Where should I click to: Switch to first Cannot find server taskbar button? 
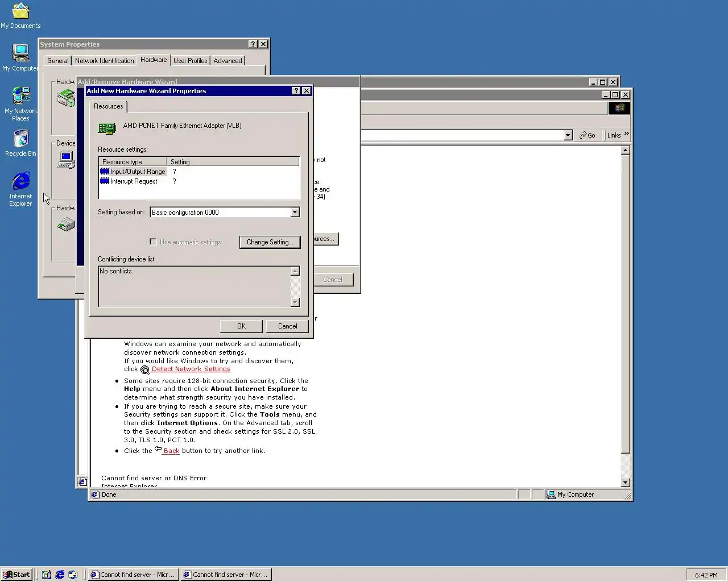(x=133, y=575)
